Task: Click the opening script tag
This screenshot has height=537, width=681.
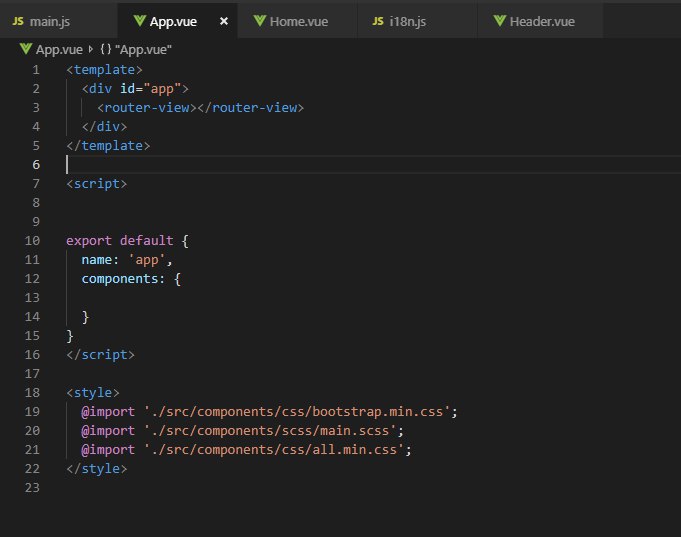Action: [x=96, y=184]
